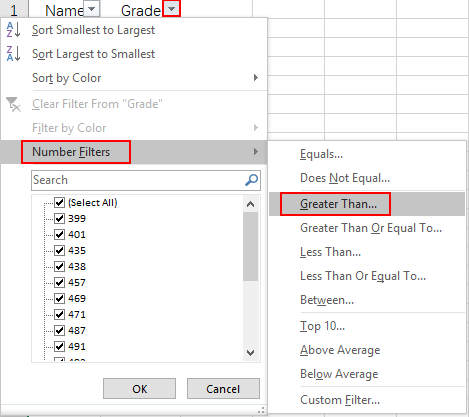The height and width of the screenshot is (417, 469).
Task: Click the Cancel button
Action: pos(223,389)
